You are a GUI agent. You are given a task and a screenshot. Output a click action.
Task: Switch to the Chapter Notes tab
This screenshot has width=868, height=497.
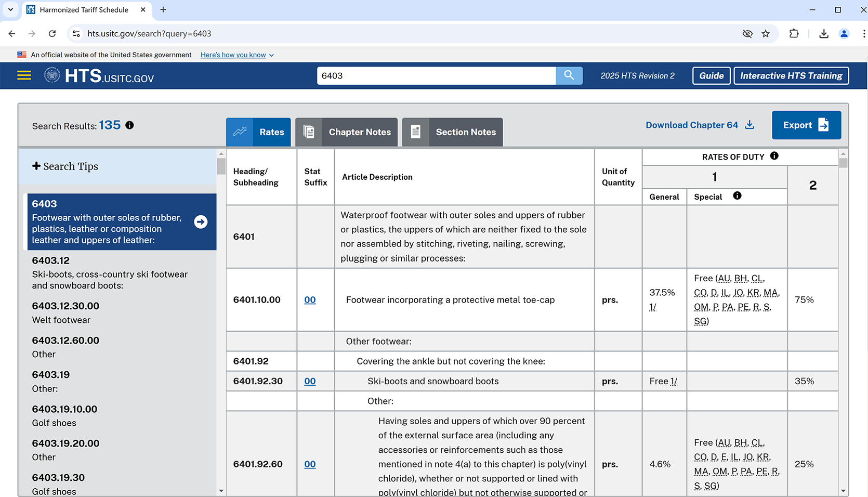346,132
